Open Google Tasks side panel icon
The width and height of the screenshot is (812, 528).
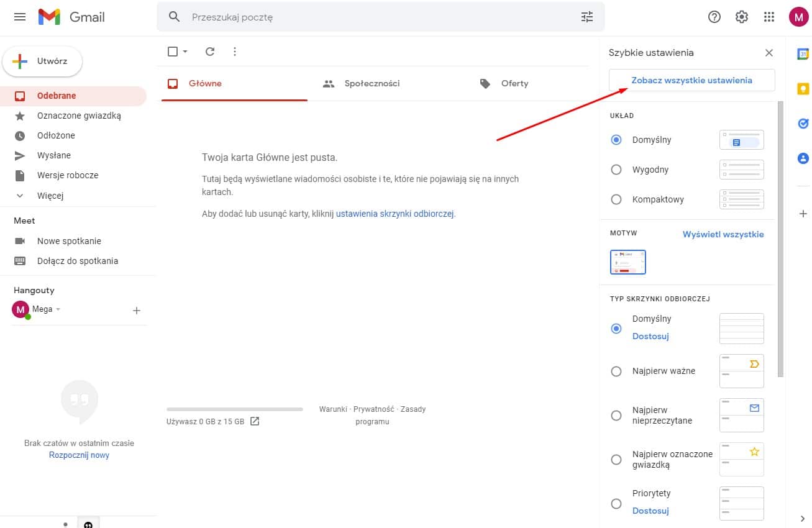(x=803, y=124)
